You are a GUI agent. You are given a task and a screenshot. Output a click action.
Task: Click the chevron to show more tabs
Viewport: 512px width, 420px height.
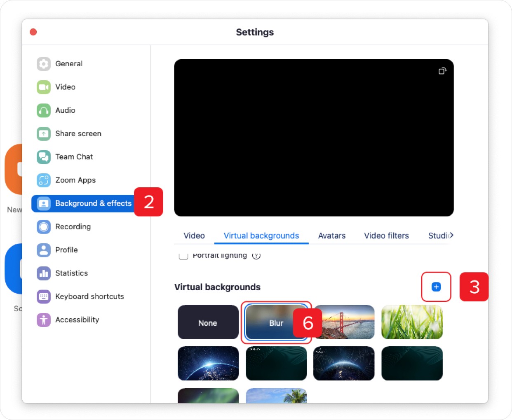click(451, 235)
